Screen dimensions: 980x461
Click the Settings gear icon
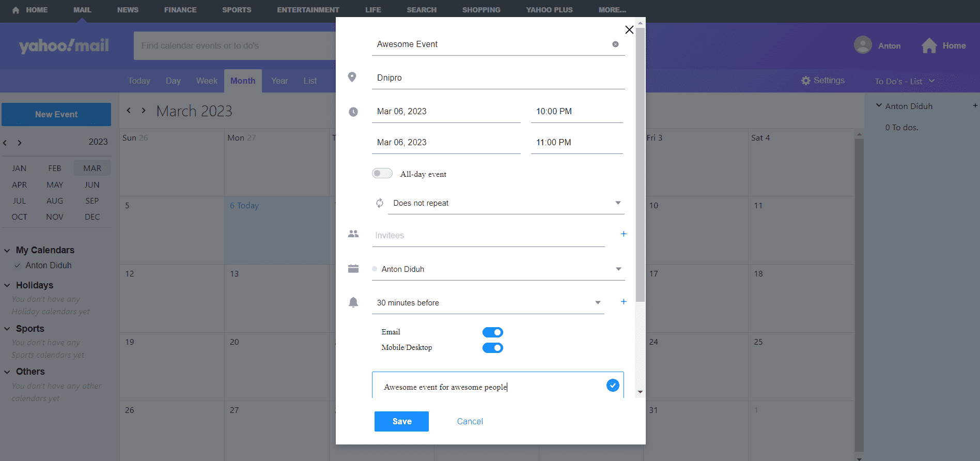(x=806, y=81)
